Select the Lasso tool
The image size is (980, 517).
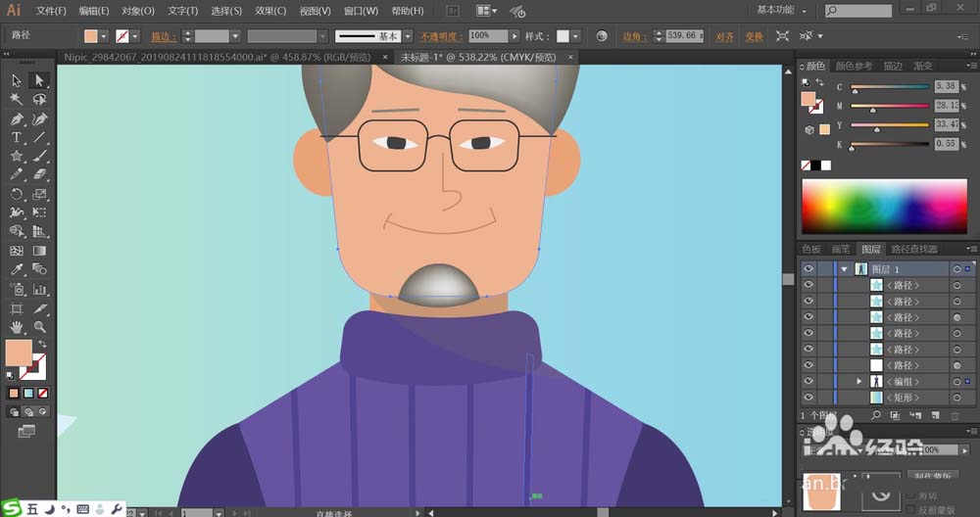(x=39, y=99)
